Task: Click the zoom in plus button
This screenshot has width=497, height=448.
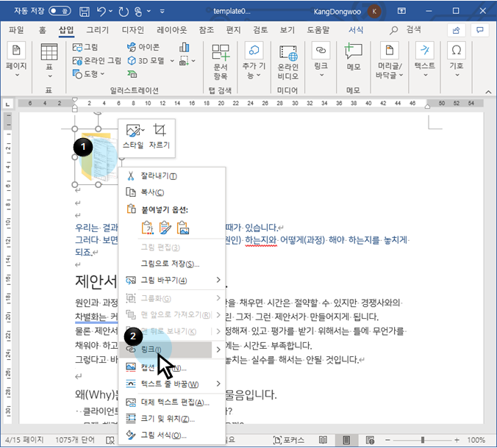Action: (457, 440)
